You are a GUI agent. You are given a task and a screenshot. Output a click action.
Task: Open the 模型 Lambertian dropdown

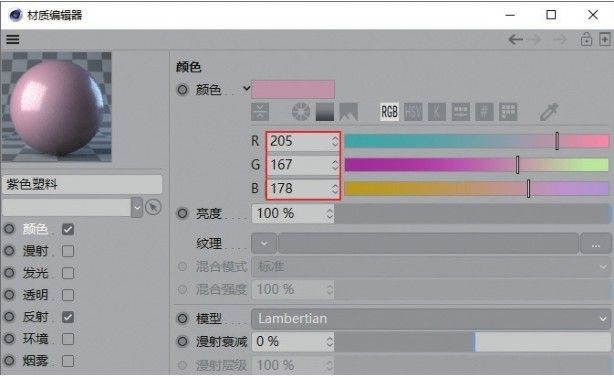[x=431, y=319]
